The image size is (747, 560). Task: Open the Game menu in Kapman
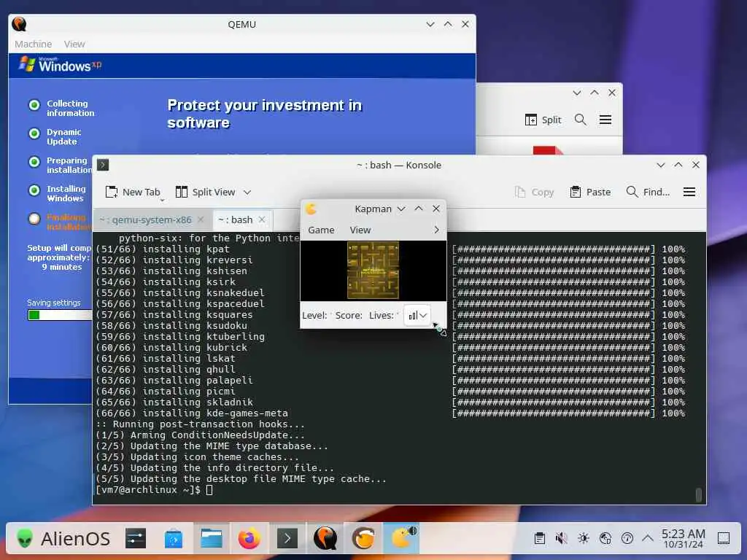[x=321, y=230]
